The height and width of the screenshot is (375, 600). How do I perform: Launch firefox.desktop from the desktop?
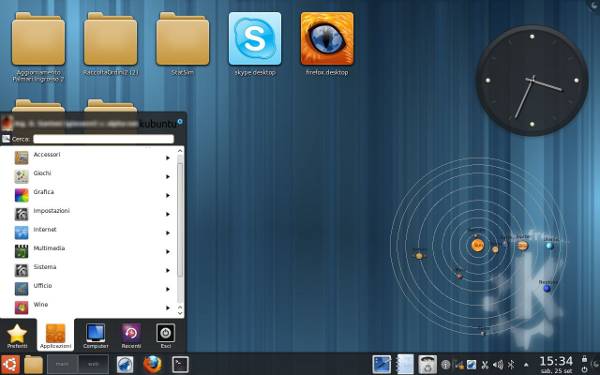pos(327,39)
